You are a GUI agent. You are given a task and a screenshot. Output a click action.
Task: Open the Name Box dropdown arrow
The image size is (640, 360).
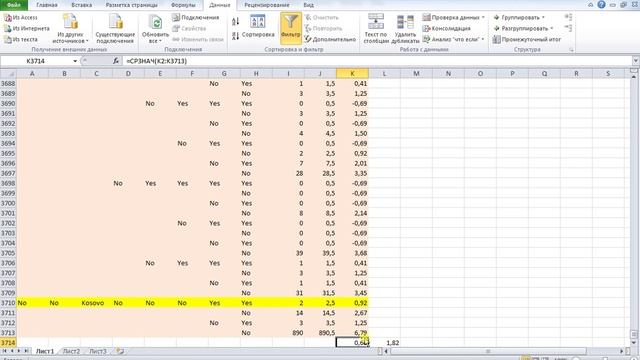pyautogui.click(x=75, y=61)
